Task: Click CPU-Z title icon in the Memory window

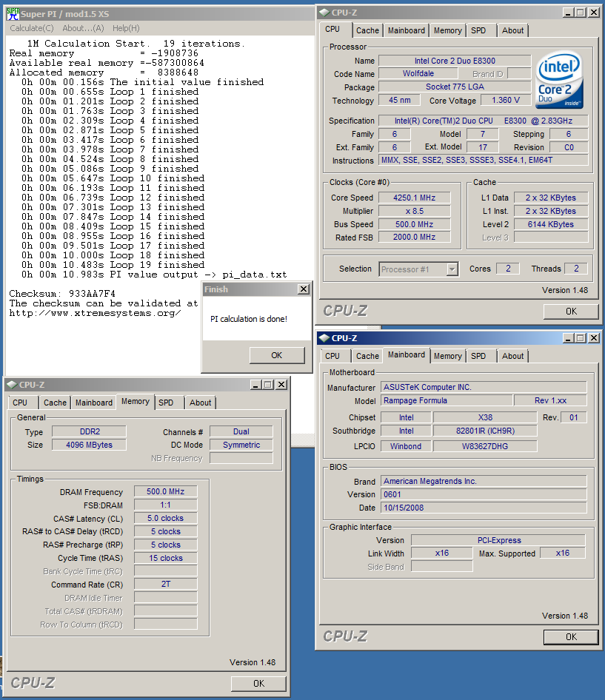Action: point(12,384)
